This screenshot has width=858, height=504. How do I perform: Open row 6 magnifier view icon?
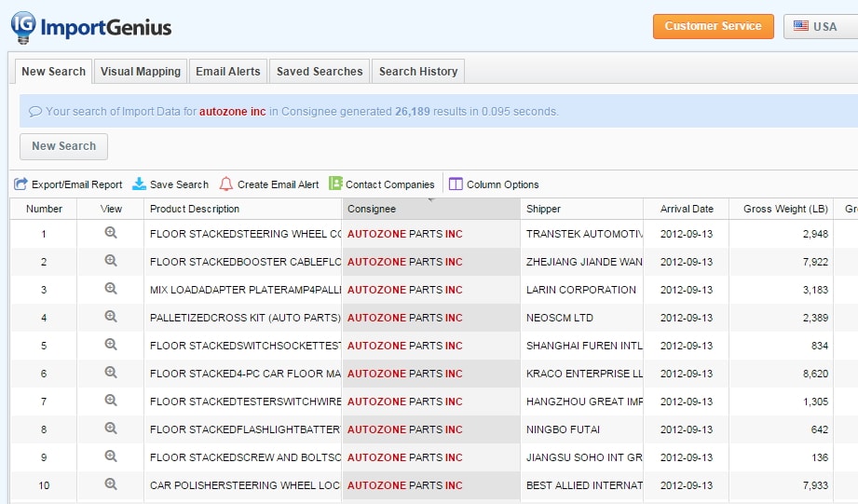pos(111,372)
